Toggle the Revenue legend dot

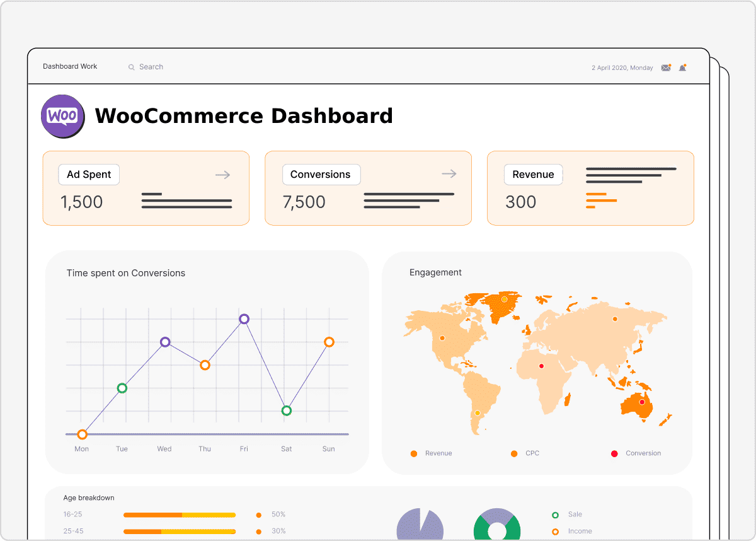click(x=414, y=453)
